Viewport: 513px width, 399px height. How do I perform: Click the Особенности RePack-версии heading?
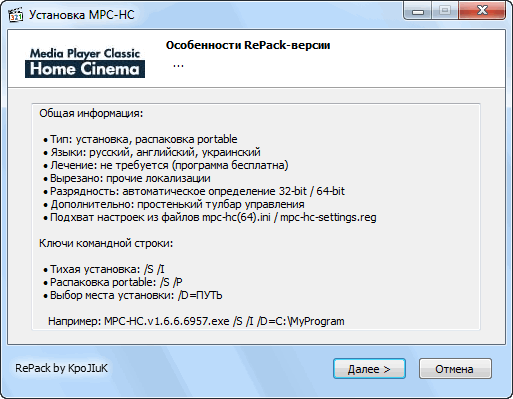click(248, 45)
